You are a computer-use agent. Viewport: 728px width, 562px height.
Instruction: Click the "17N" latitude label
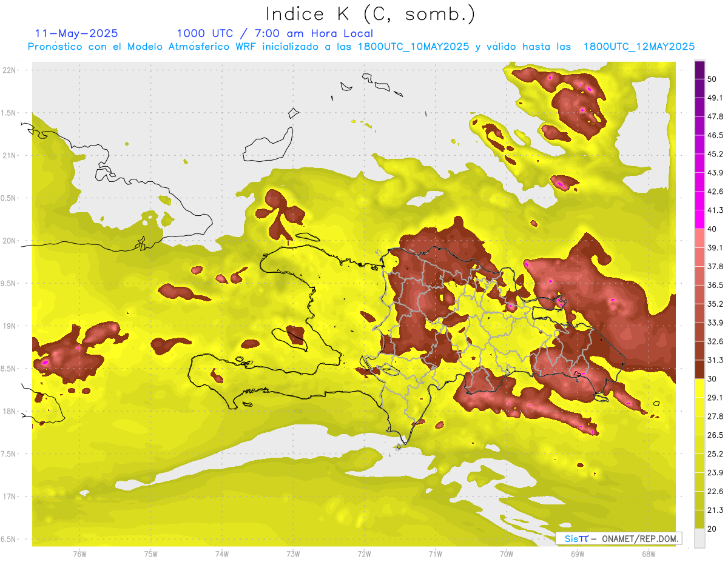tap(10, 497)
